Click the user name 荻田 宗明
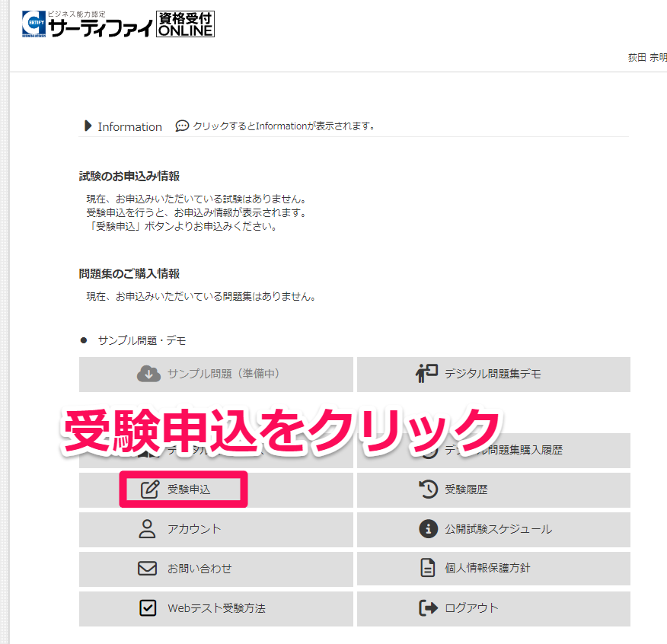Viewport: 667px width, 644px height. (x=646, y=58)
